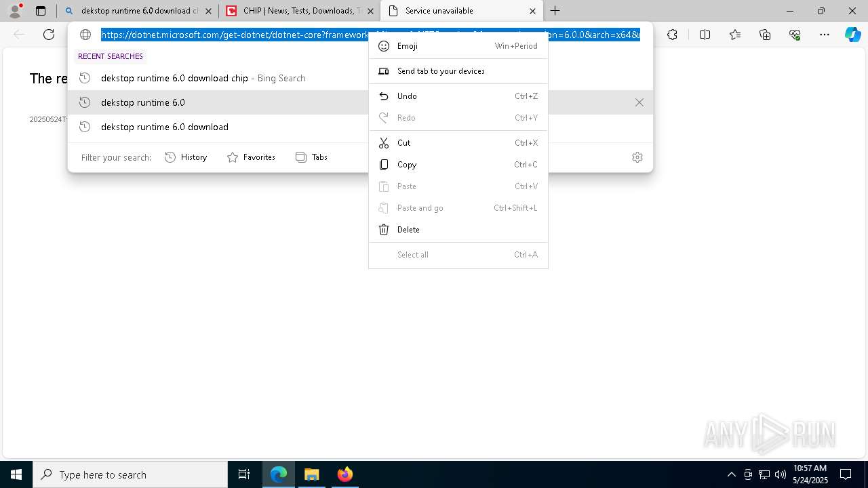Close the CHIP News tab
Image resolution: width=868 pixels, height=488 pixels.
pyautogui.click(x=370, y=11)
